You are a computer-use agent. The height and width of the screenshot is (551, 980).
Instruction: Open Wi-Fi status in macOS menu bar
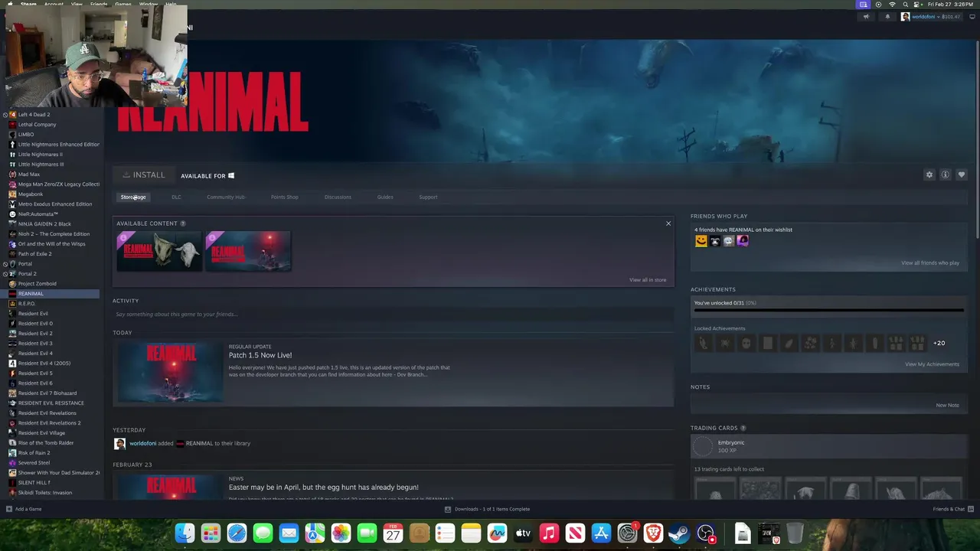pos(892,5)
